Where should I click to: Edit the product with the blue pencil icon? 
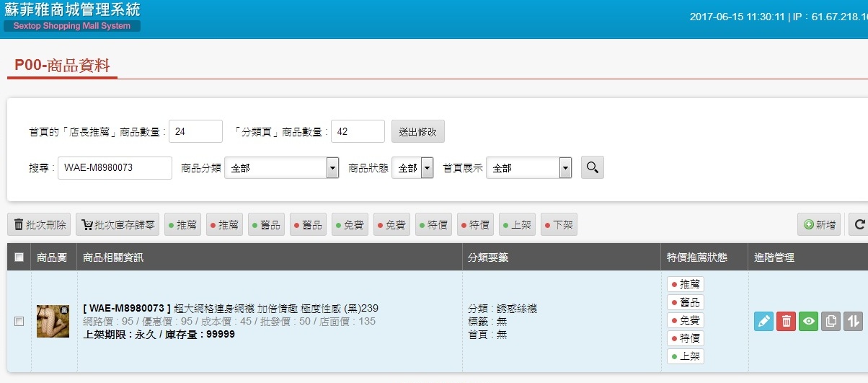tap(763, 322)
